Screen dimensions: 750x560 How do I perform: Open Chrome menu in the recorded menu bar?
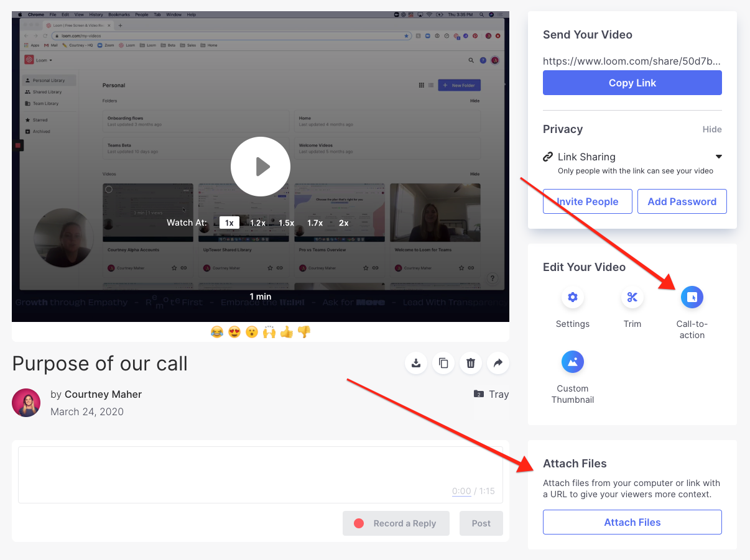35,14
